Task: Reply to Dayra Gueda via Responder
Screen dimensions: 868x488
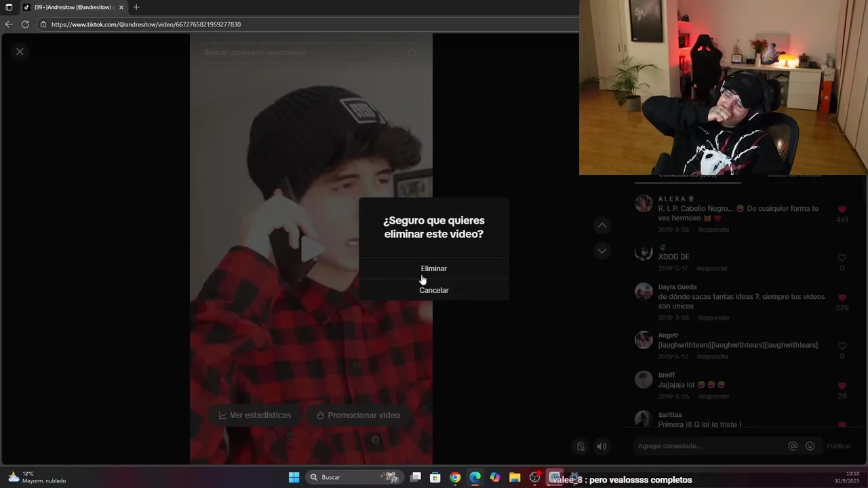Action: (x=713, y=318)
